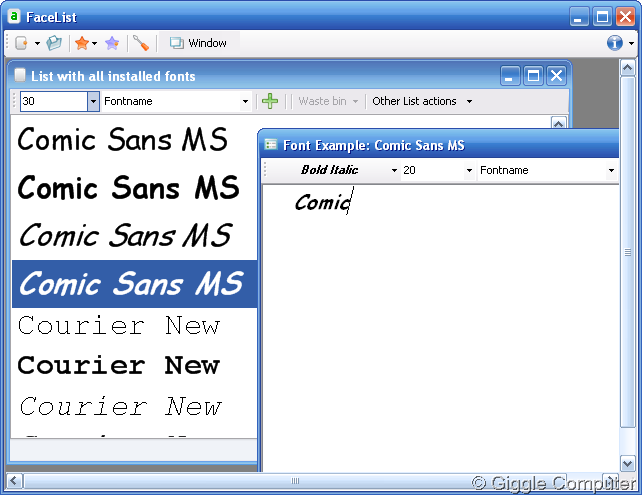The width and height of the screenshot is (642, 495).
Task: Select regular Comic Sans MS entry
Action: tap(134, 139)
